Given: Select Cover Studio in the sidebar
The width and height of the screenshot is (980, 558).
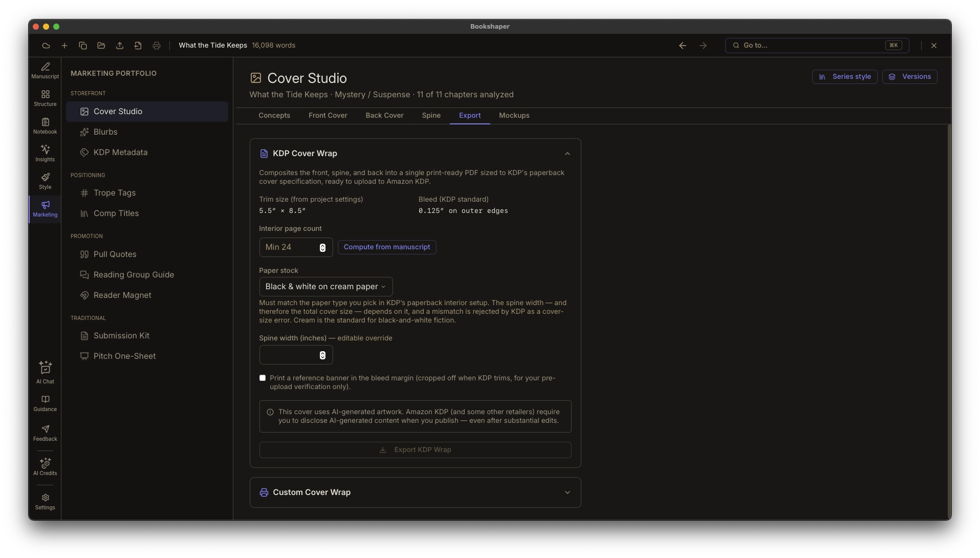Looking at the screenshot, I should click(147, 112).
